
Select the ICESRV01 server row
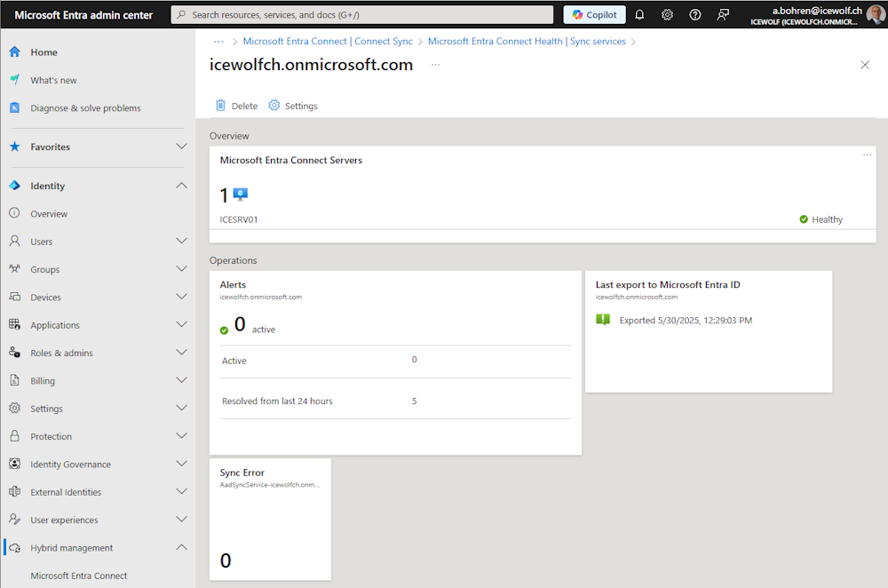pos(543,219)
